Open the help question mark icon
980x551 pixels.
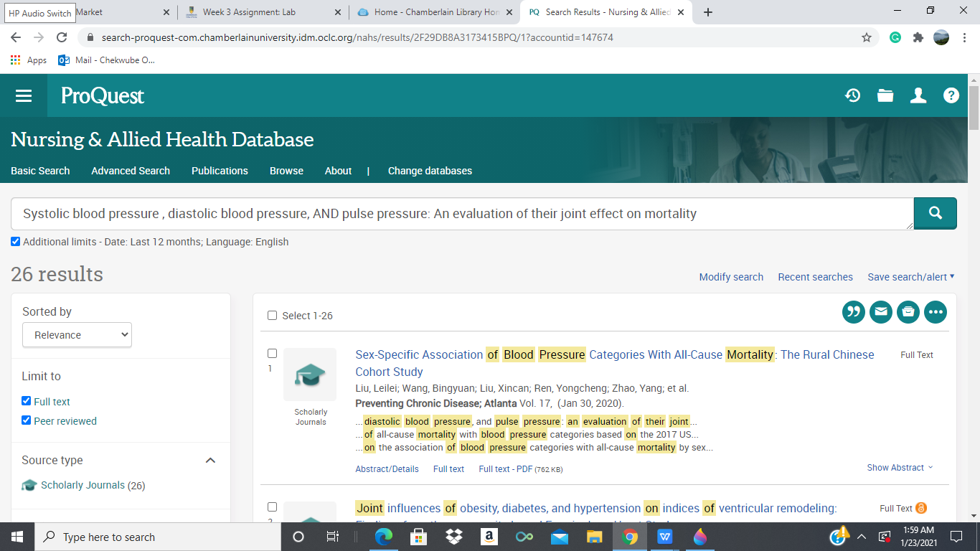coord(951,95)
